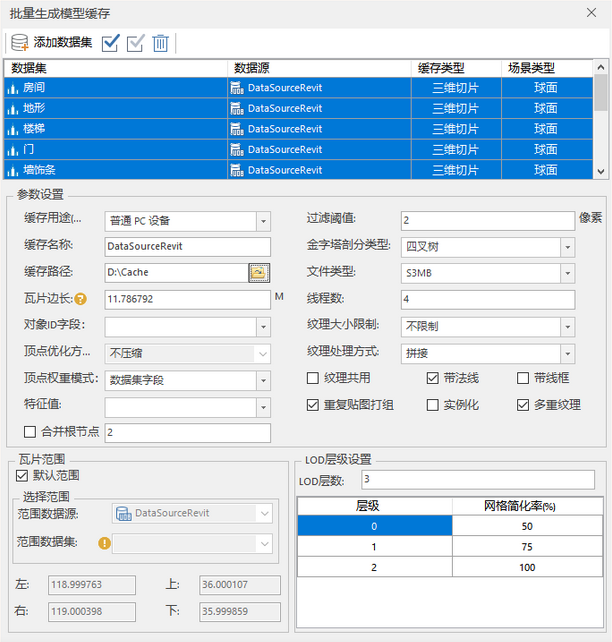Click the 线程数 input field
The width and height of the screenshot is (612, 642).
point(488,299)
